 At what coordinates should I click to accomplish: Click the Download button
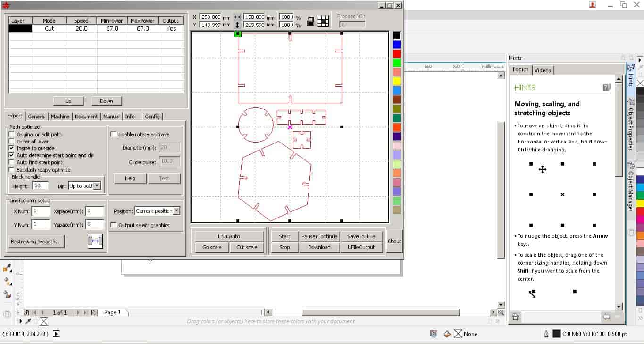pyautogui.click(x=319, y=247)
